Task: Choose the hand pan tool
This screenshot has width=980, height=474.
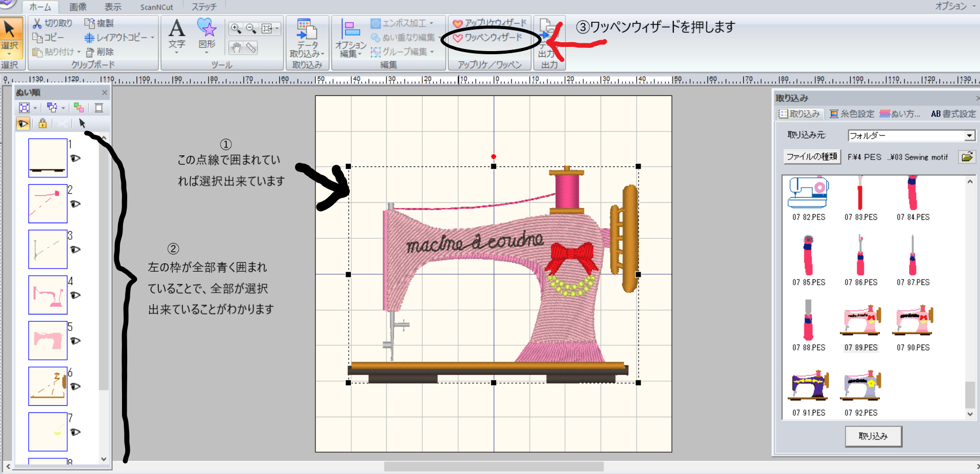Action: (236, 48)
